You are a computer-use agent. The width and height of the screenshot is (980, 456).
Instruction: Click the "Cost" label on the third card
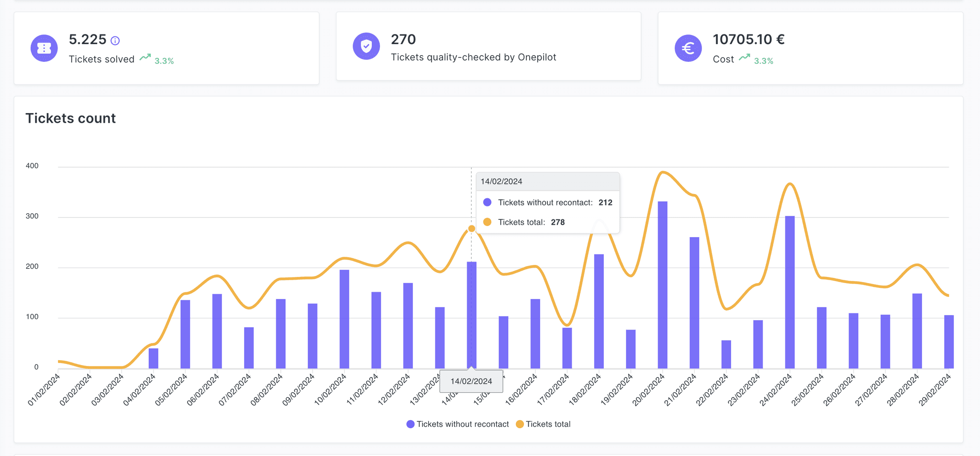pyautogui.click(x=724, y=59)
